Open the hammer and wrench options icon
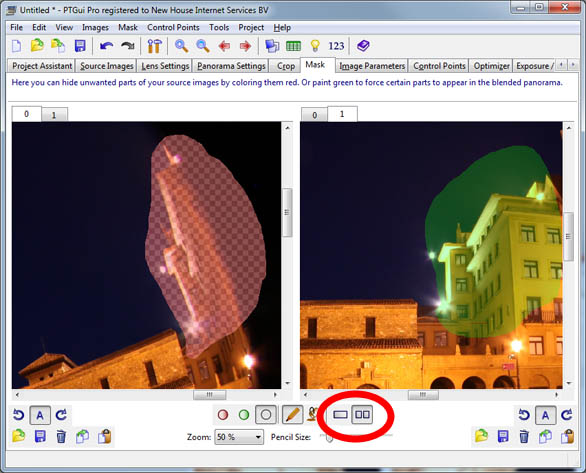Screen dimensions: 586x473 [154, 46]
